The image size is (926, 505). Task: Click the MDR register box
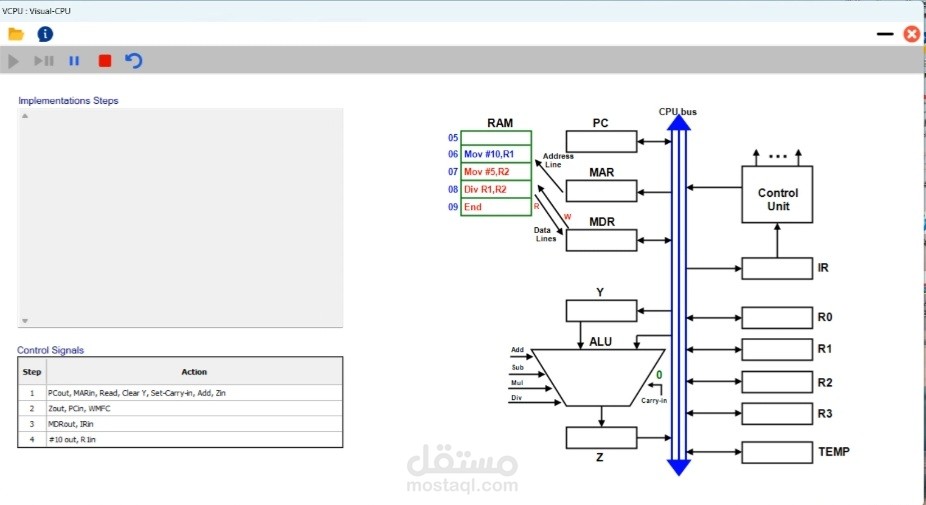pos(601,240)
